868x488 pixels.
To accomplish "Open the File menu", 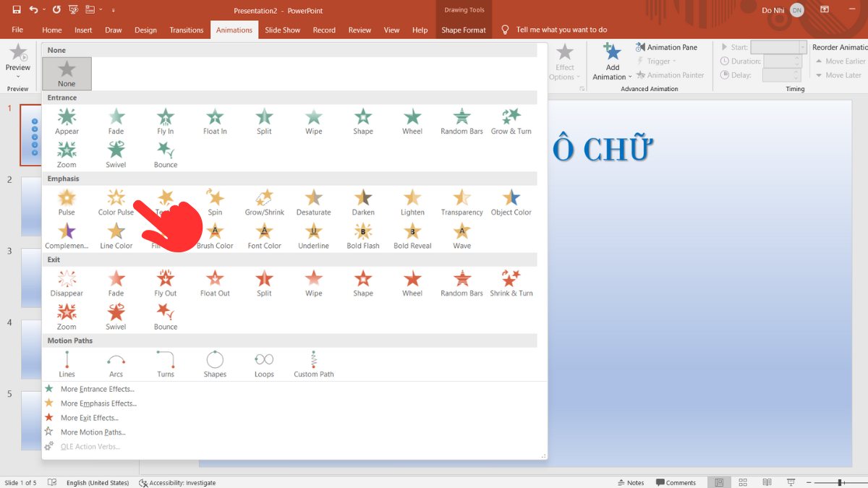I will click(17, 30).
